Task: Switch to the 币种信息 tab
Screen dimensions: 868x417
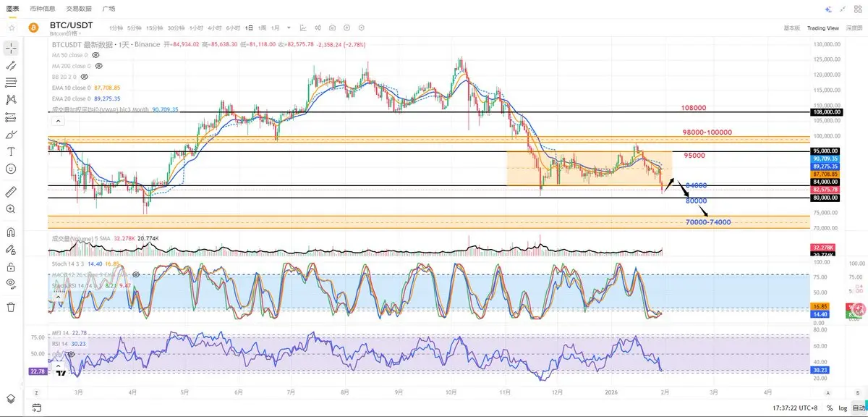Action: coord(43,9)
